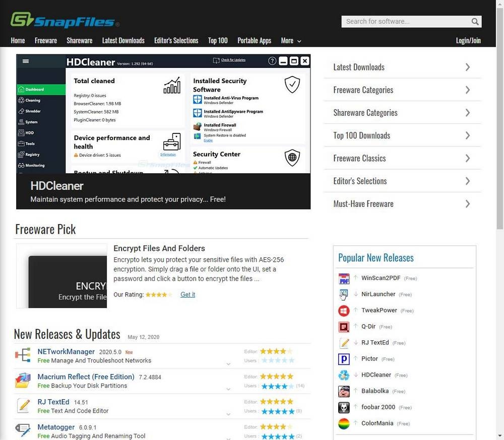Select the Q-Dir icon

344,326
